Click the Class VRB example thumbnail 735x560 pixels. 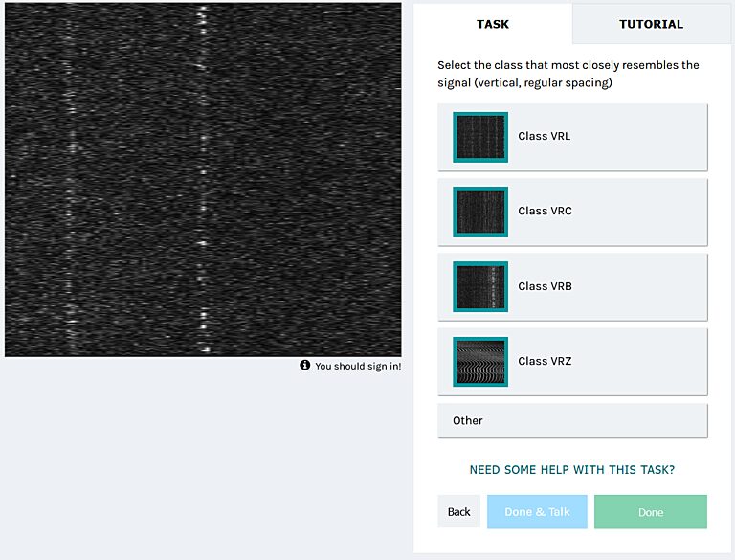480,286
